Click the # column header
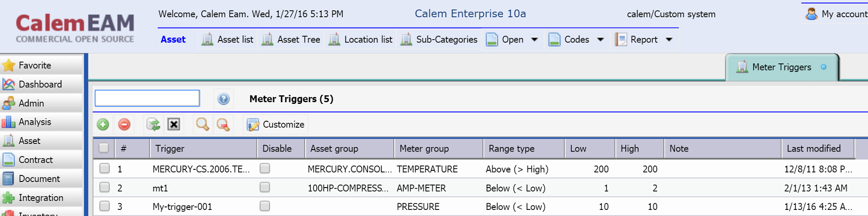 click(x=132, y=149)
